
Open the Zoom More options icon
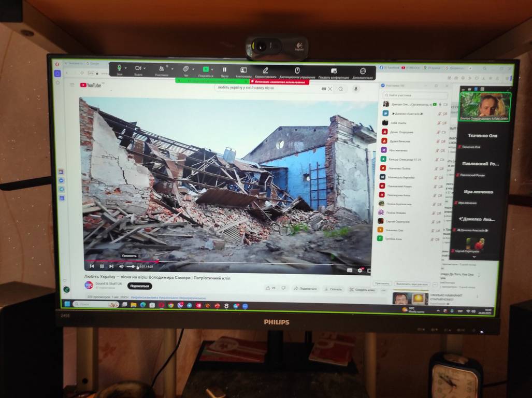[363, 71]
